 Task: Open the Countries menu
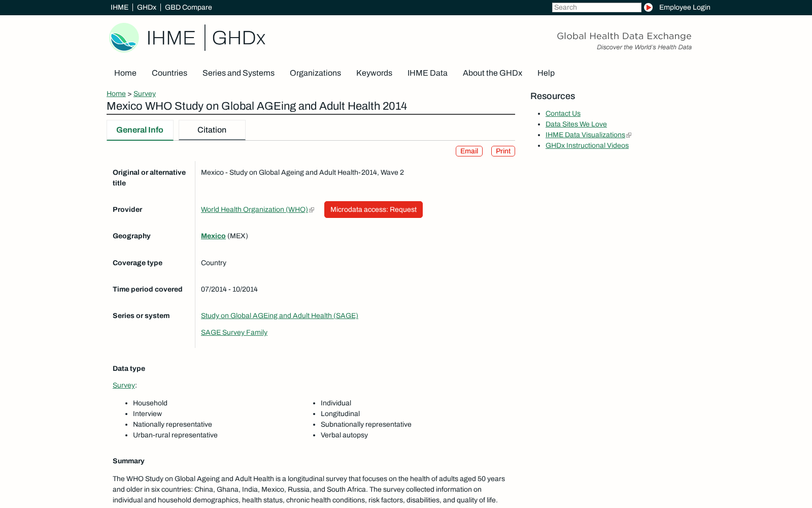tap(170, 73)
